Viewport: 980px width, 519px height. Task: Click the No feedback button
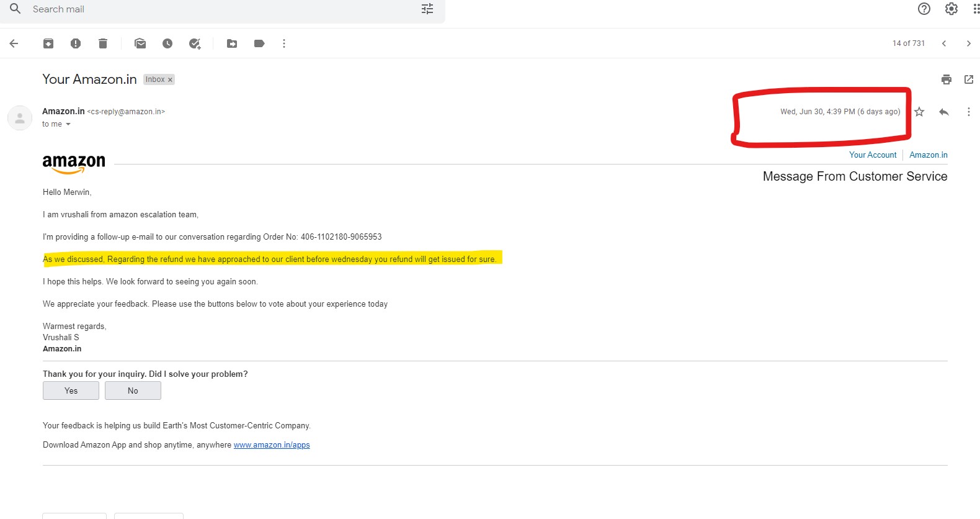133,390
